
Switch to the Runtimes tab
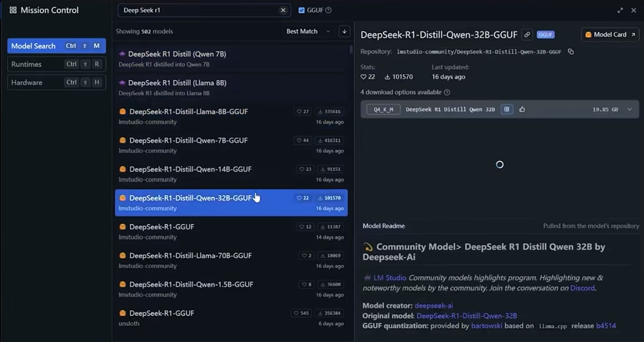[56, 64]
